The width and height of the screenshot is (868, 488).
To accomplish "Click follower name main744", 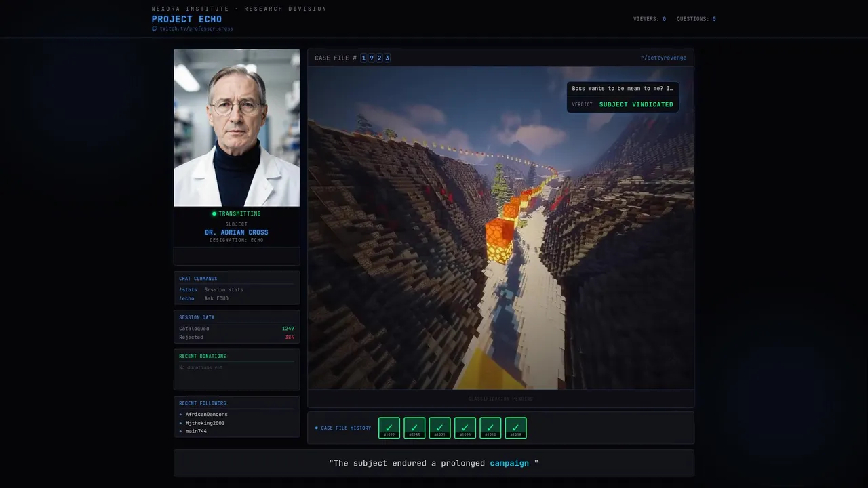I will tap(196, 431).
